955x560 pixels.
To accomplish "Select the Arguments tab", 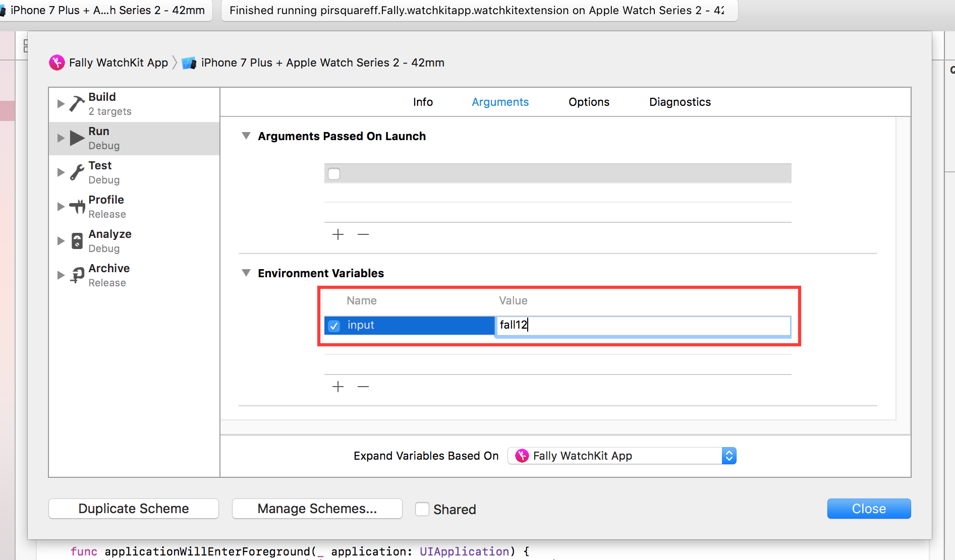I will click(500, 102).
